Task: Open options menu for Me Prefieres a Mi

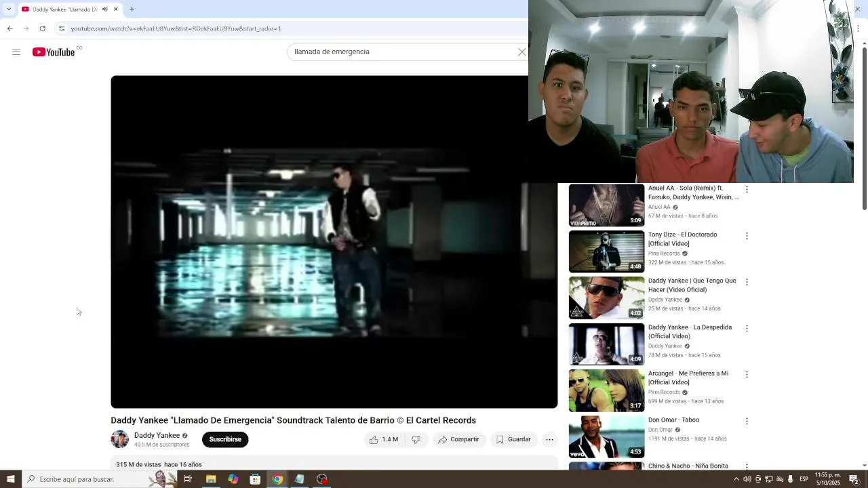Action: pos(747,374)
